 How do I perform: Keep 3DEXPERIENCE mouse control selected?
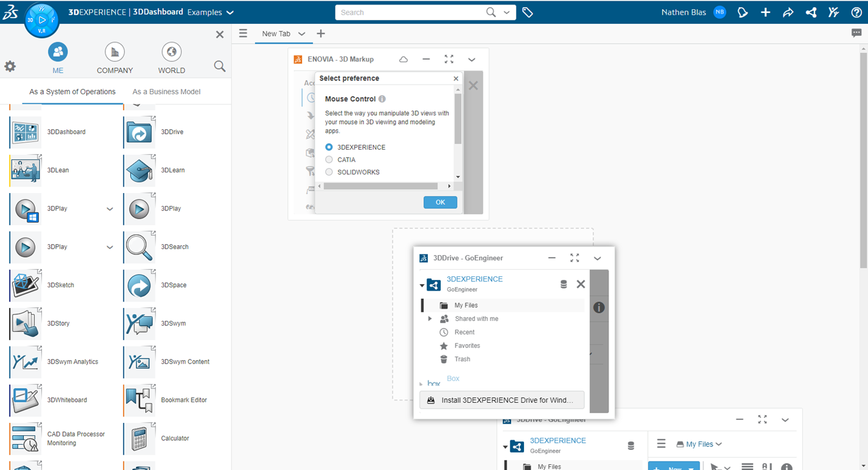(329, 147)
